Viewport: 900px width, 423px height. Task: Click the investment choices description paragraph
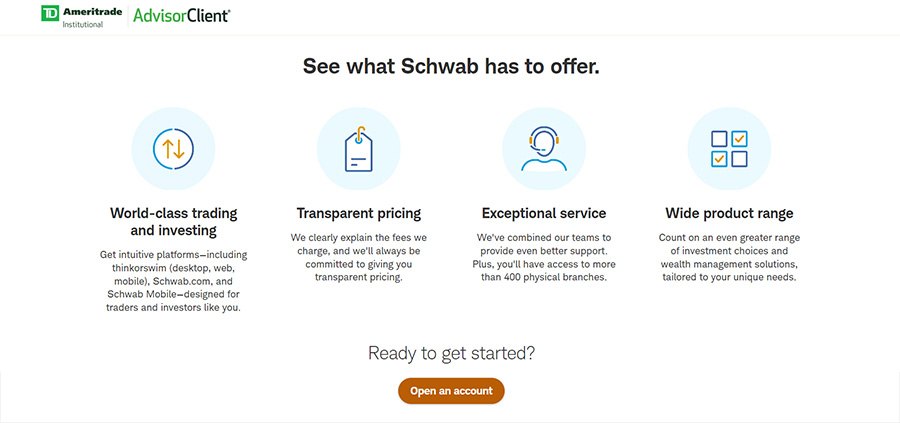pyautogui.click(x=729, y=257)
